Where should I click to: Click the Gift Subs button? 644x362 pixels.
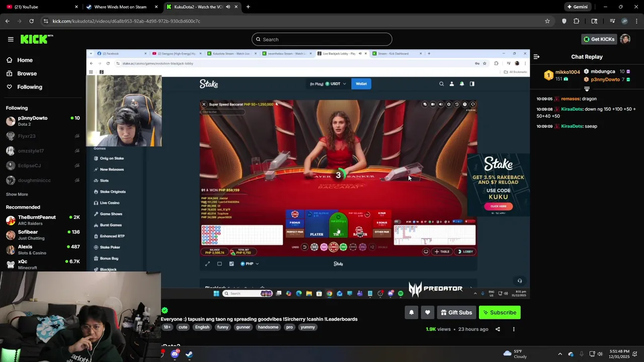click(456, 313)
